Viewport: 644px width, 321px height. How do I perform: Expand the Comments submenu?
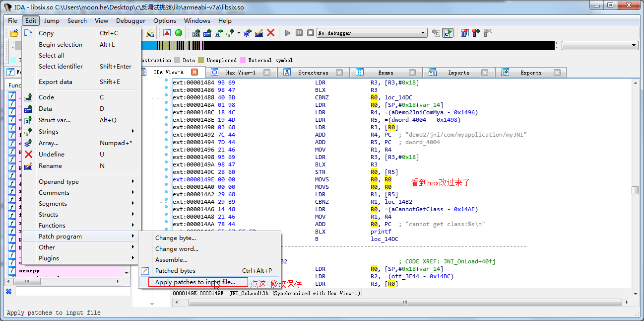(x=81, y=192)
